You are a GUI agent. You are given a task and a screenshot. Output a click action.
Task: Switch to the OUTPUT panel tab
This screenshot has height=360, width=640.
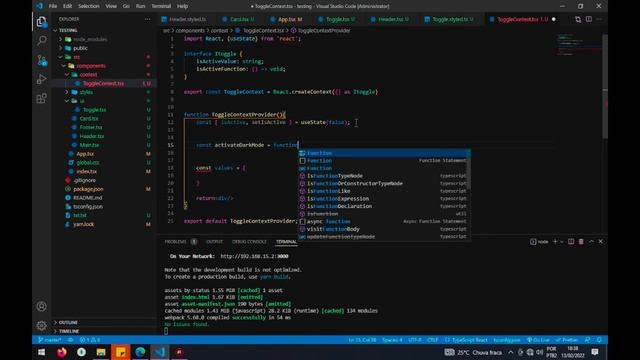pyautogui.click(x=214, y=242)
